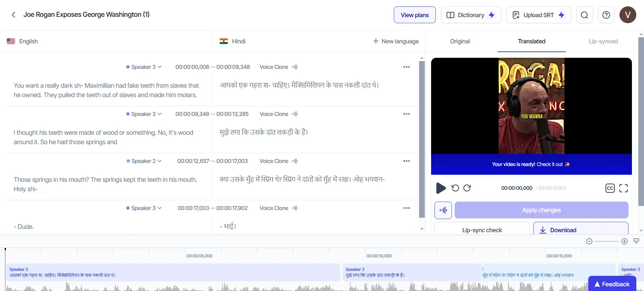Switch to the Original tab
644x291 pixels.
pos(460,41)
